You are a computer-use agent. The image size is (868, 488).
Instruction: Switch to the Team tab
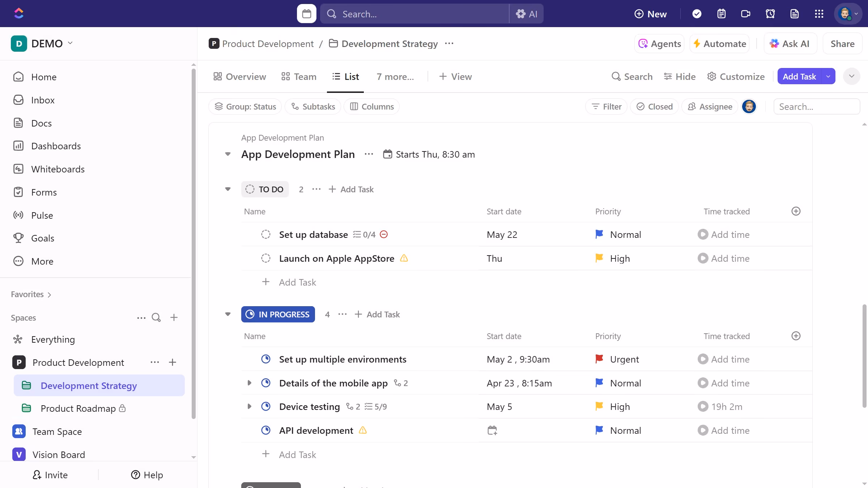click(x=299, y=76)
